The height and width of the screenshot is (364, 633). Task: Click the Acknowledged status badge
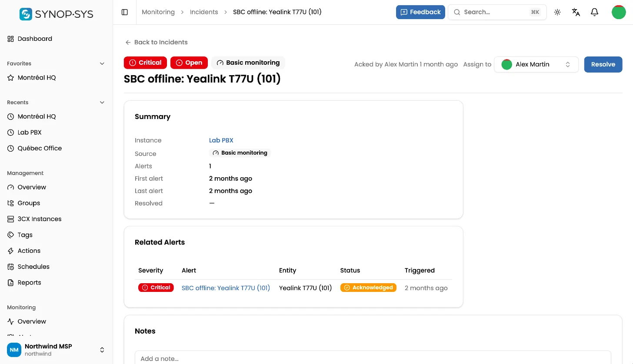click(x=368, y=288)
